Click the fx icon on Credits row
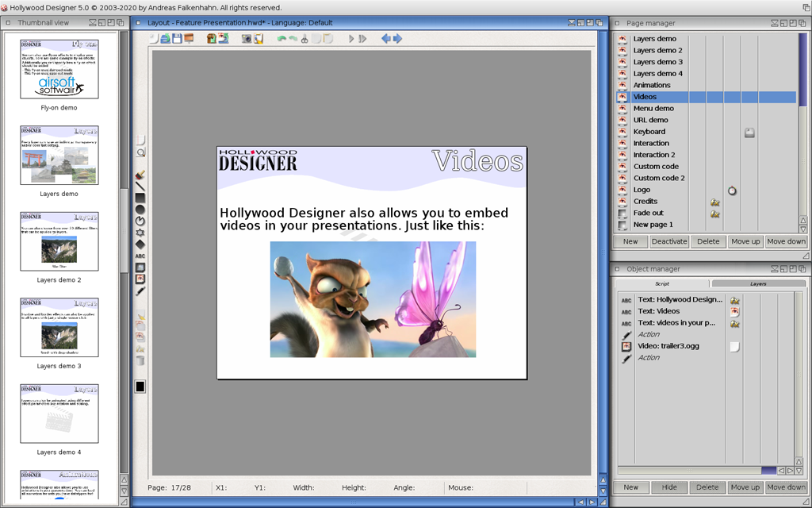 pos(714,202)
